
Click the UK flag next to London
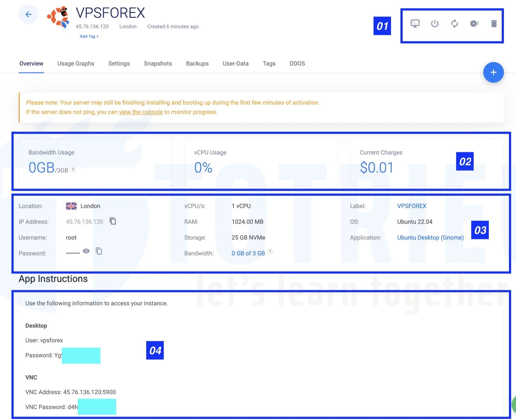71,206
